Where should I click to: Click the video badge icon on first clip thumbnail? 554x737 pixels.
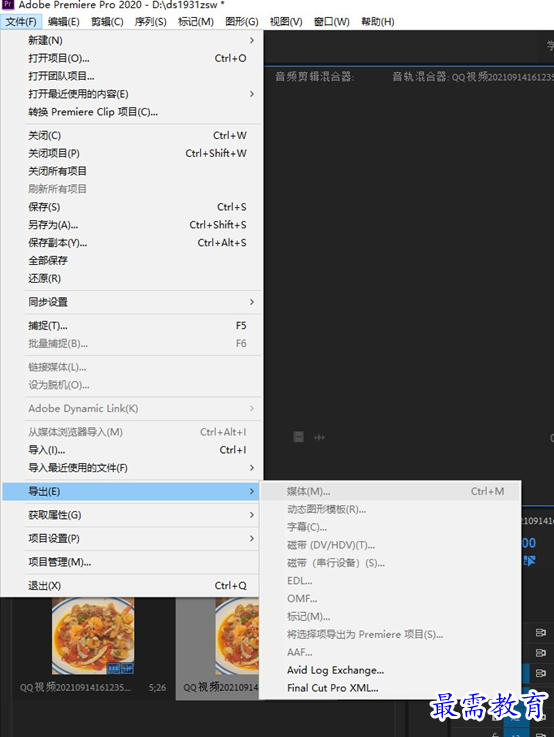113,667
